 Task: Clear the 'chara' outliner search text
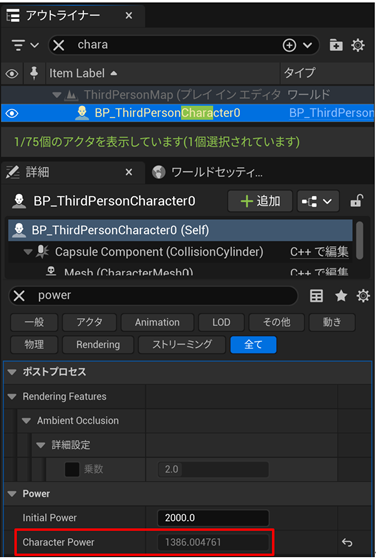click(x=59, y=45)
